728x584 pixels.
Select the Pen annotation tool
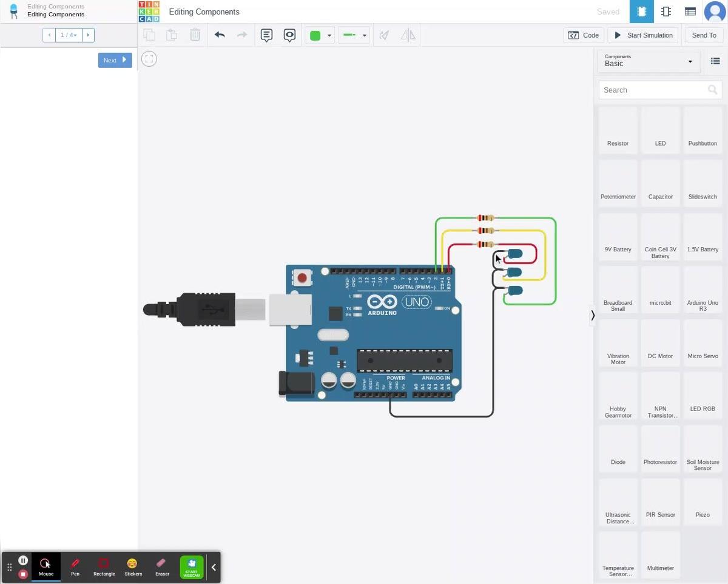(x=75, y=567)
